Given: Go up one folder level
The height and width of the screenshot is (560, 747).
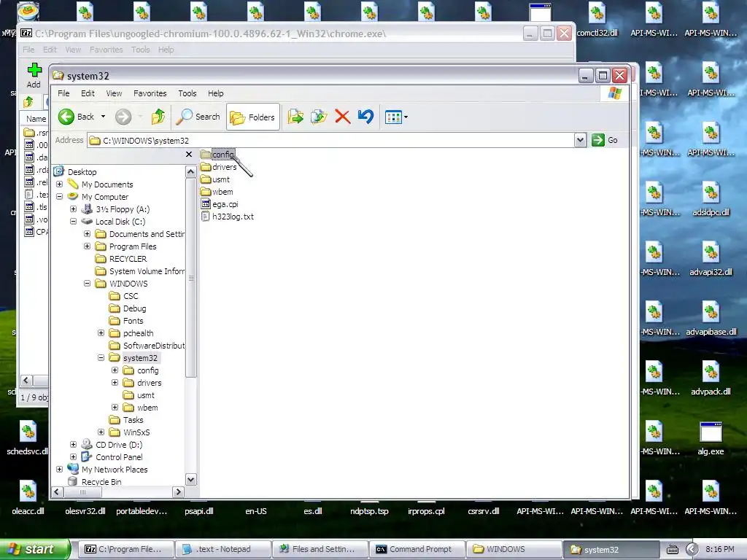Looking at the screenshot, I should pyautogui.click(x=158, y=117).
